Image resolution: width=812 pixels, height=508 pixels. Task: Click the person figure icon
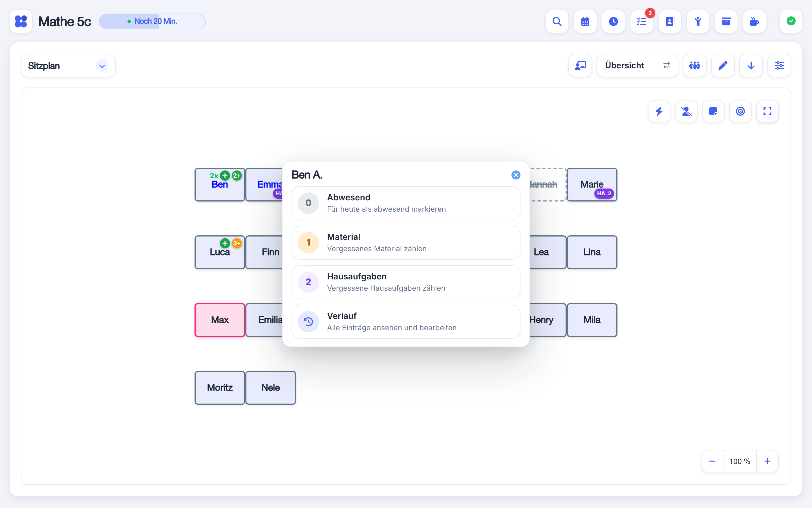point(698,21)
